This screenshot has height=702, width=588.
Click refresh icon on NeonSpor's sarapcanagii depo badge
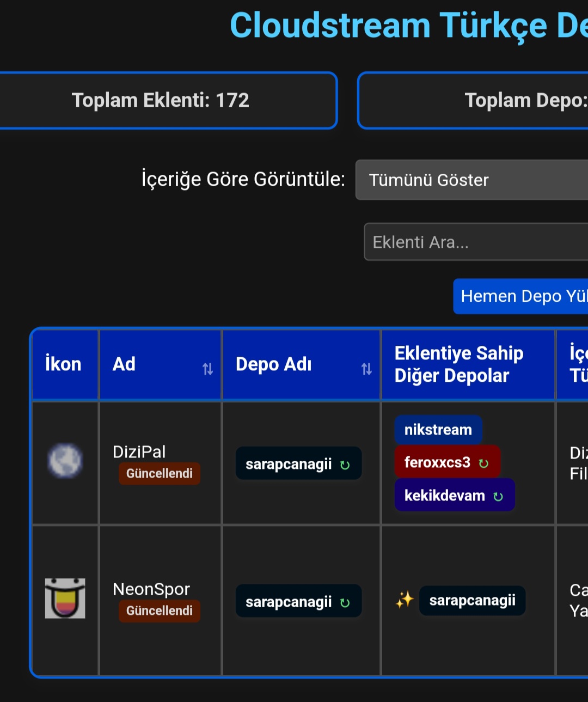click(345, 603)
